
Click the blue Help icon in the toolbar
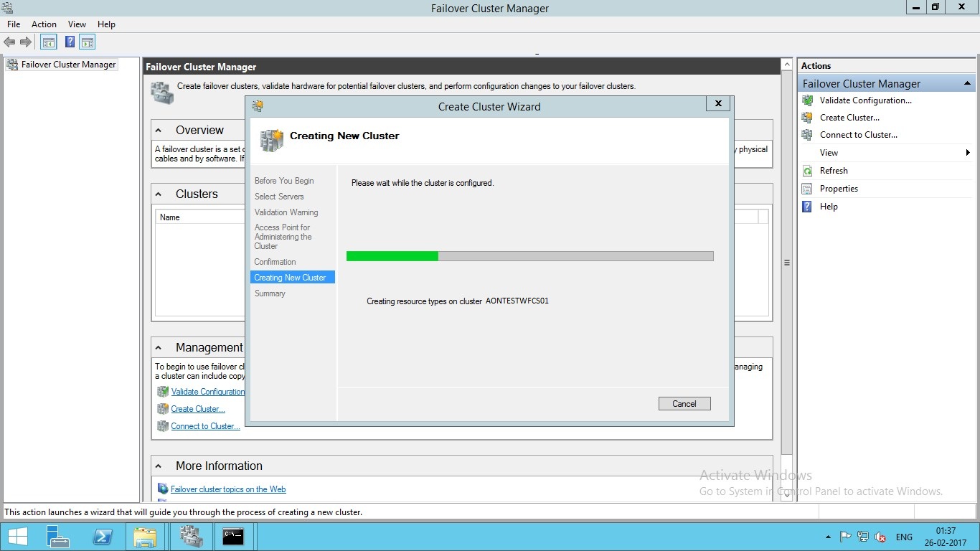point(70,42)
